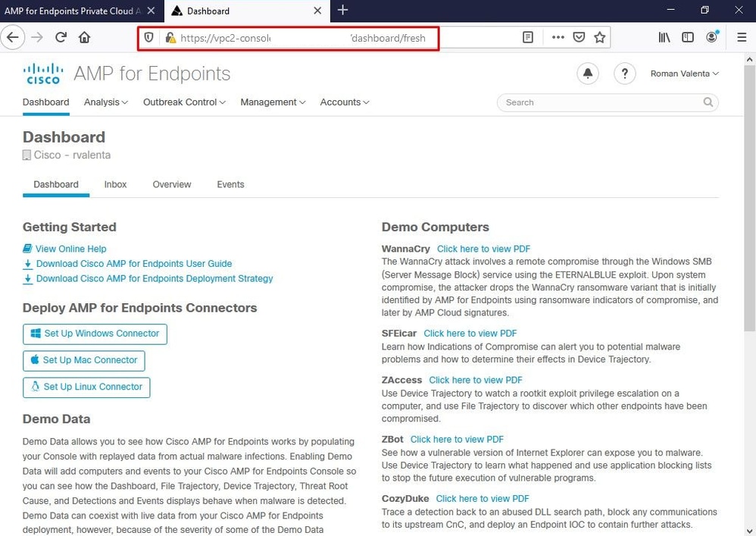View the ZAccess PDF link
Screen dimensions: 756x536
[476, 380]
